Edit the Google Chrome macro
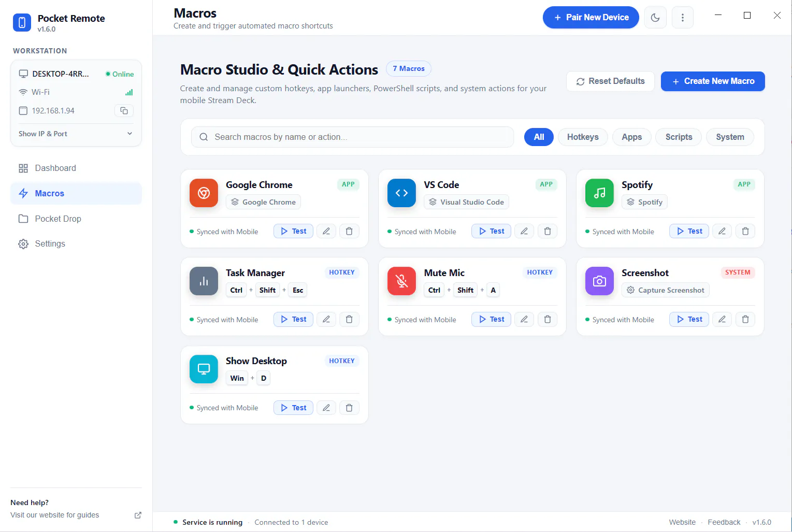 (326, 231)
